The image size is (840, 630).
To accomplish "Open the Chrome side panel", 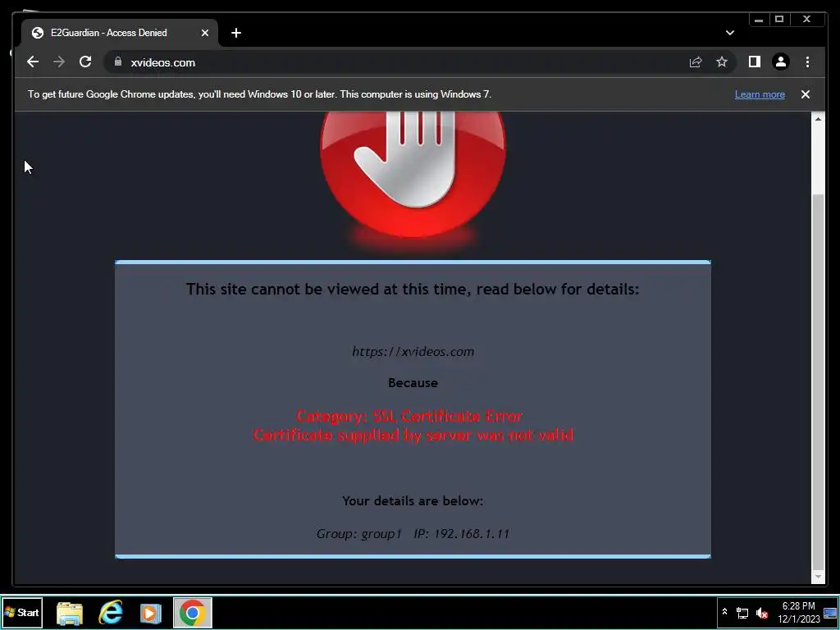I will [755, 62].
